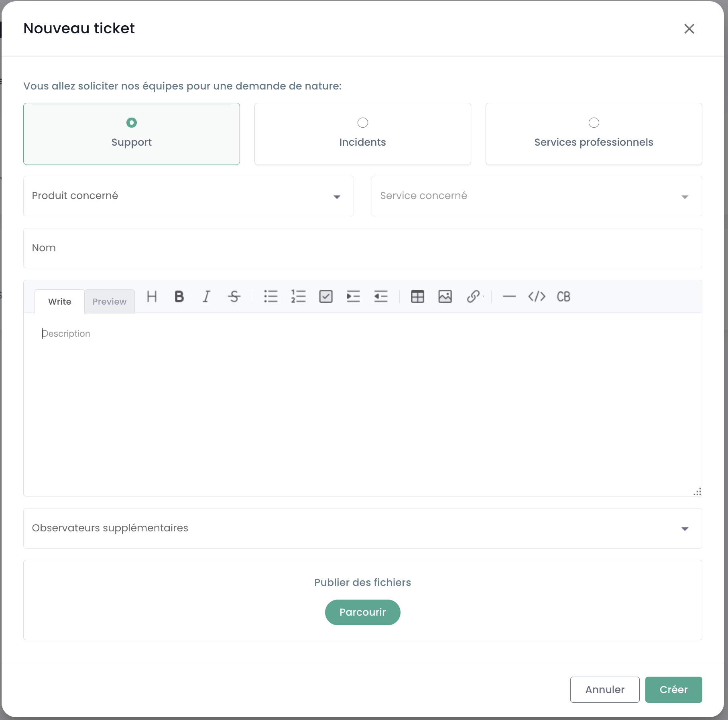Open the Produit concerné dropdown
The image size is (728, 720).
188,196
